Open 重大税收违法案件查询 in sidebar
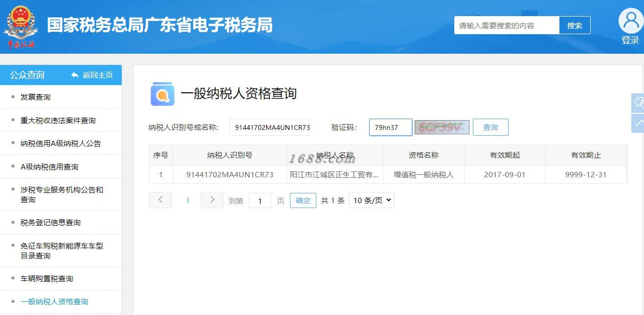The width and height of the screenshot is (644, 315). click(x=58, y=121)
